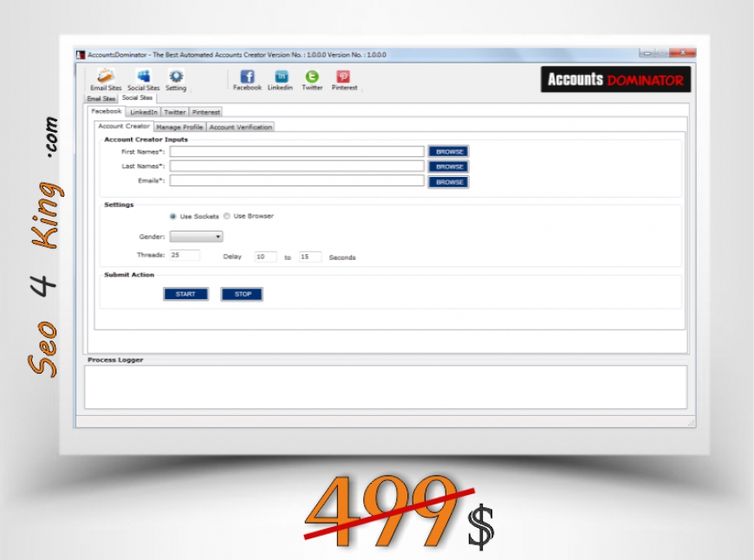Screen dimensions: 754x560
Task: Click the Emails input field
Action: (x=296, y=180)
